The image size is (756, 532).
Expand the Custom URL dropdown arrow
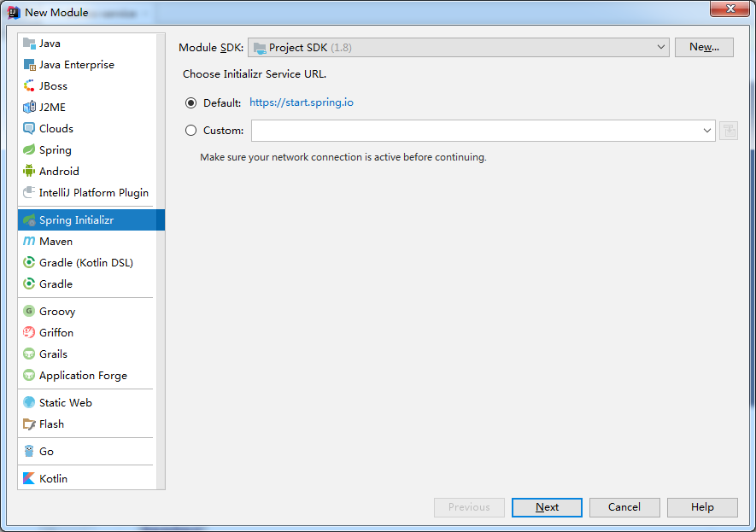pyautogui.click(x=706, y=131)
